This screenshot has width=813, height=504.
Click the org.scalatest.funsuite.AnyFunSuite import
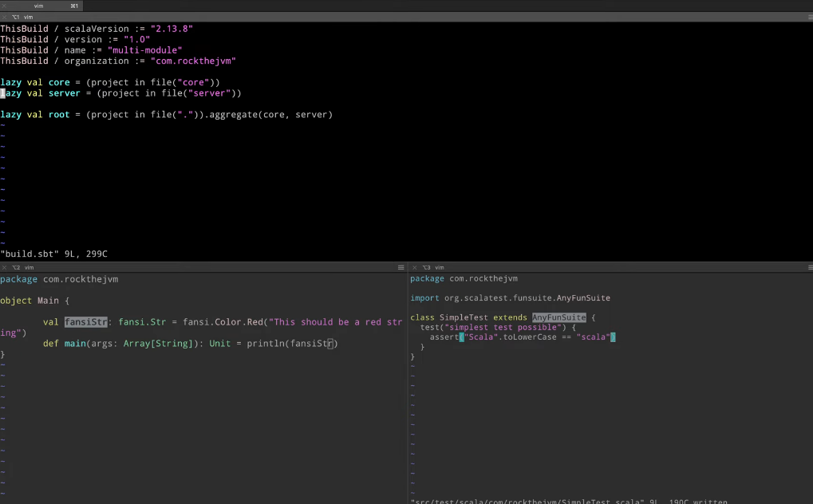(527, 298)
